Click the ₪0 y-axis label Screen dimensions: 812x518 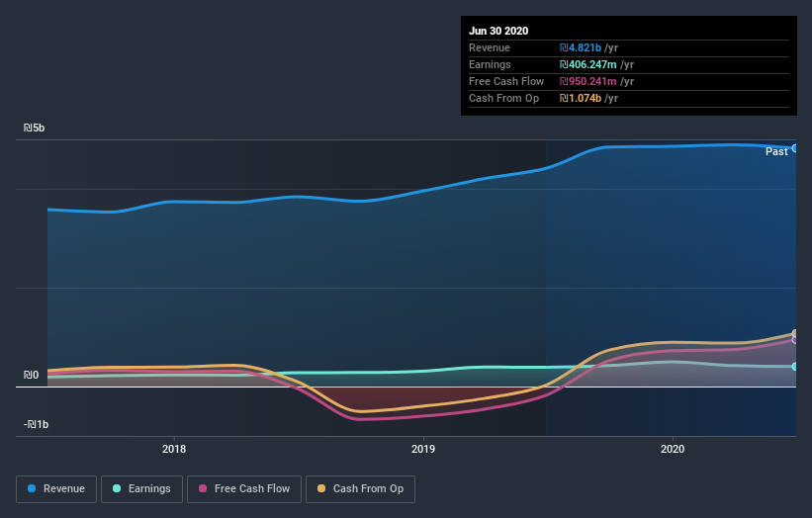tap(31, 376)
